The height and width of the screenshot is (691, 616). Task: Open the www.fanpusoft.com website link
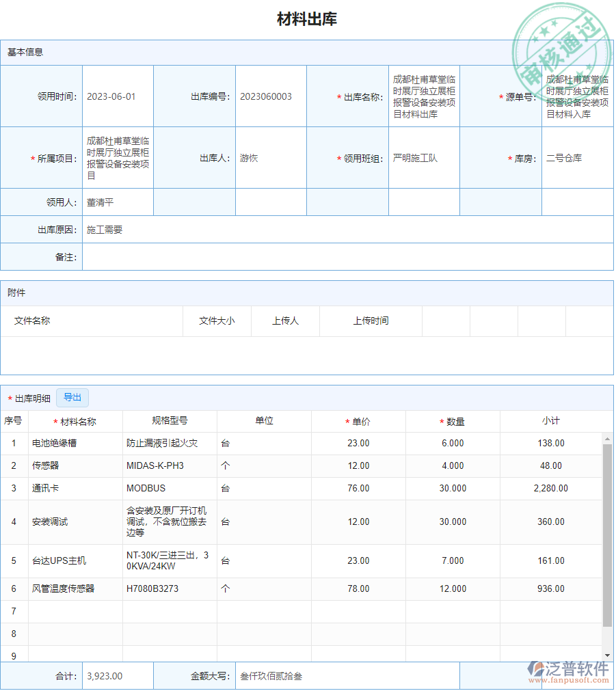[x=570, y=679]
